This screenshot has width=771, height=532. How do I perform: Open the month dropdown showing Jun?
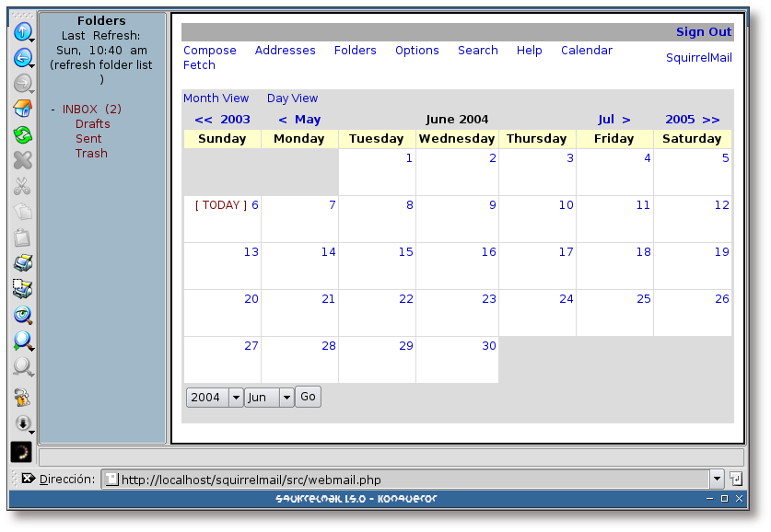(269, 397)
